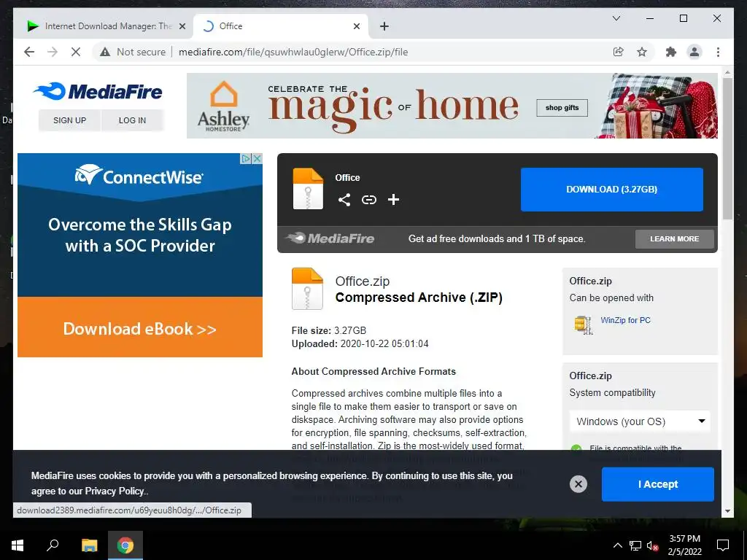Dismiss cookie banner with the round X icon
This screenshot has width=747, height=560.
click(x=578, y=484)
